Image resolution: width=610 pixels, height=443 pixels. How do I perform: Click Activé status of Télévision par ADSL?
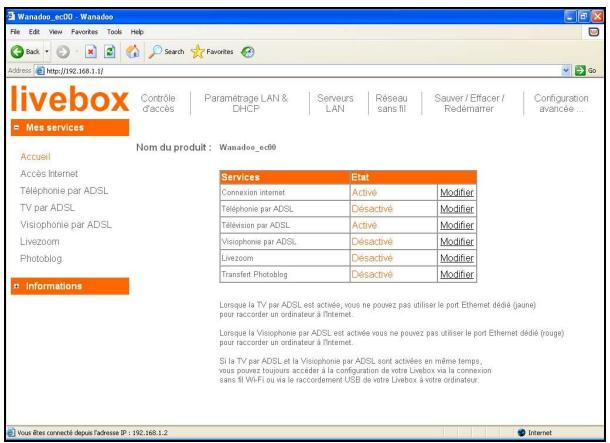(x=365, y=225)
